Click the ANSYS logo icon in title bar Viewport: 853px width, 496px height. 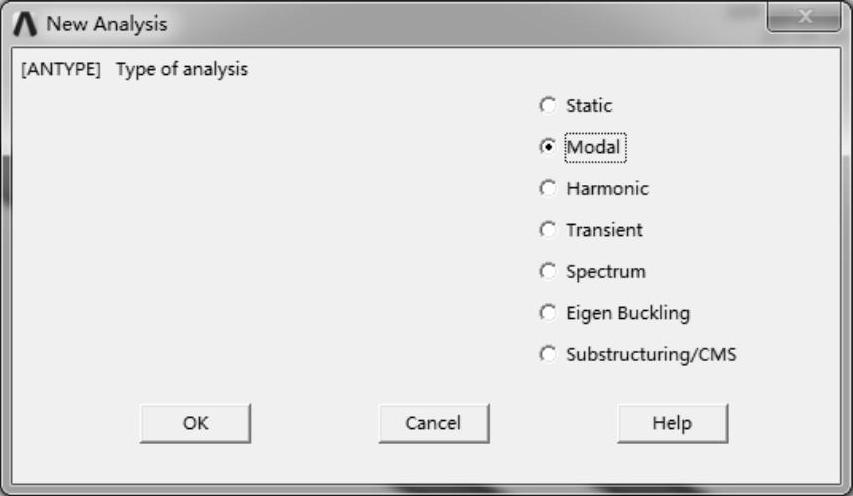pyautogui.click(x=27, y=23)
